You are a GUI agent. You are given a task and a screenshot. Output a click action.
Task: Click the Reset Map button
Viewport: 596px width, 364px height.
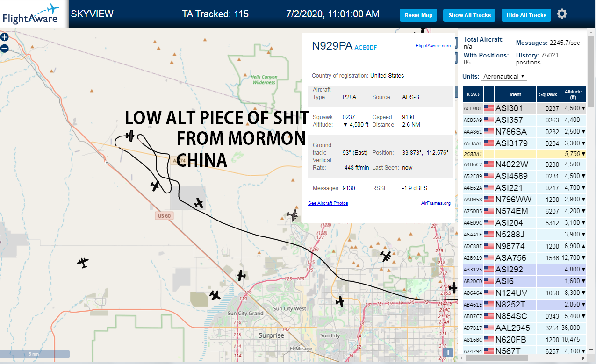pos(418,15)
